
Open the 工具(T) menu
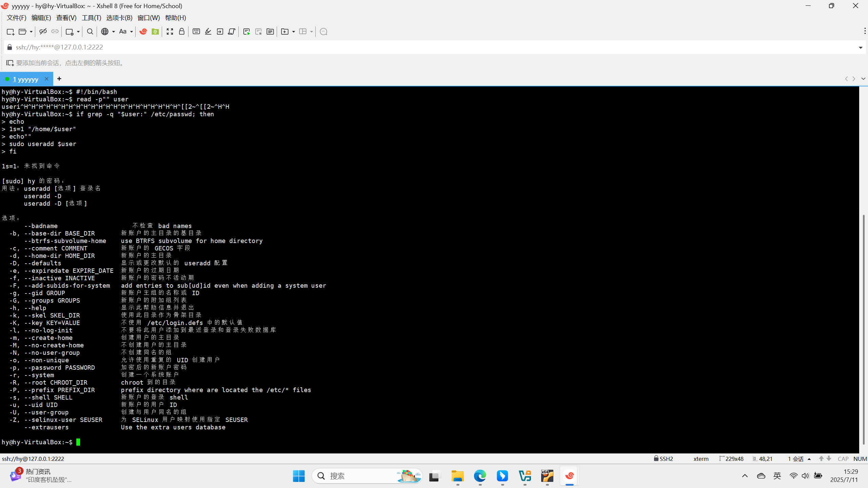pos(91,18)
